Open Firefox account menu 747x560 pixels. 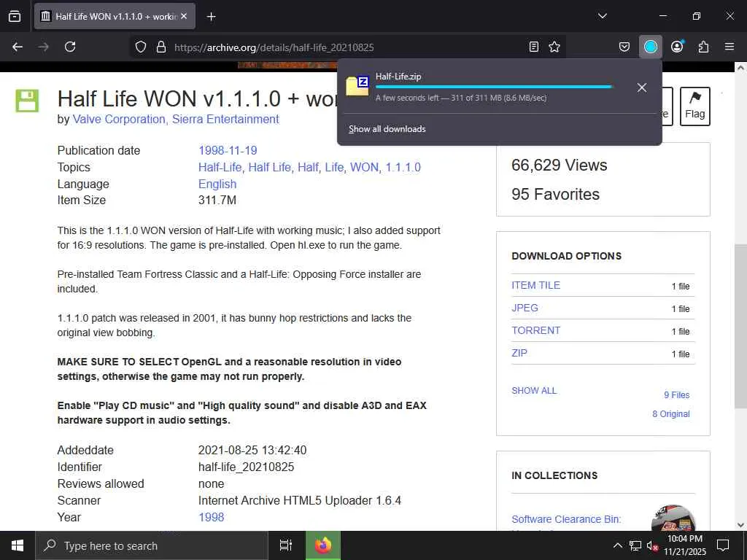(677, 47)
